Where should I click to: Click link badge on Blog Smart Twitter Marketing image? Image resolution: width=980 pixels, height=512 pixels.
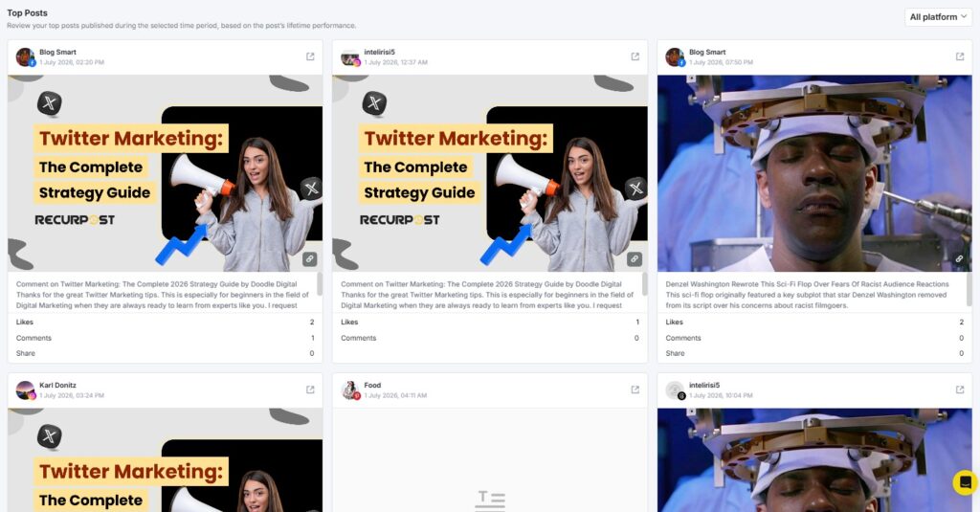[309, 258]
